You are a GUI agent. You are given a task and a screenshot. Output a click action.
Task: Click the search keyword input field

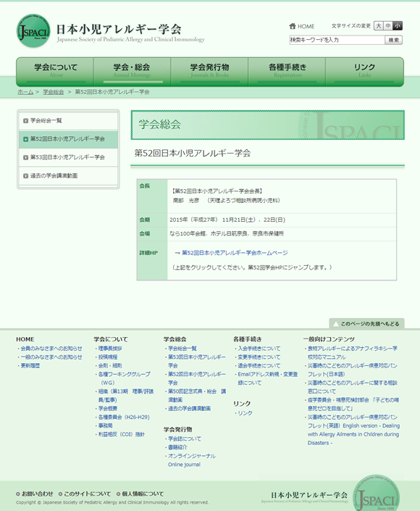[x=337, y=40]
